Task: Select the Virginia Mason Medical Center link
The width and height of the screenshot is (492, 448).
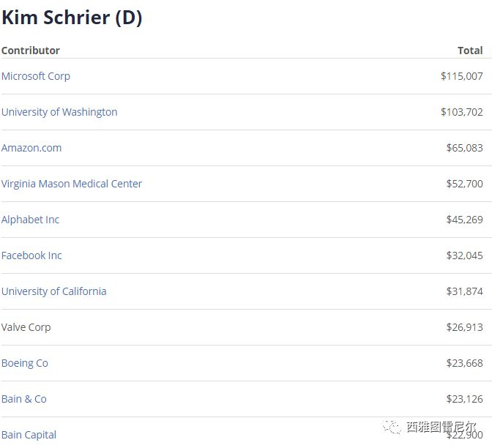Action: pyautogui.click(x=72, y=184)
